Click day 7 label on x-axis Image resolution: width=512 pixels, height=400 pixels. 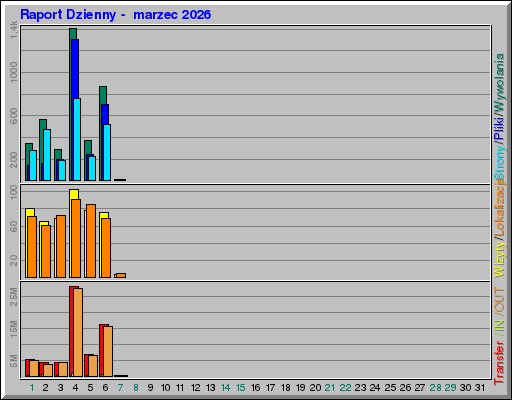[120, 388]
